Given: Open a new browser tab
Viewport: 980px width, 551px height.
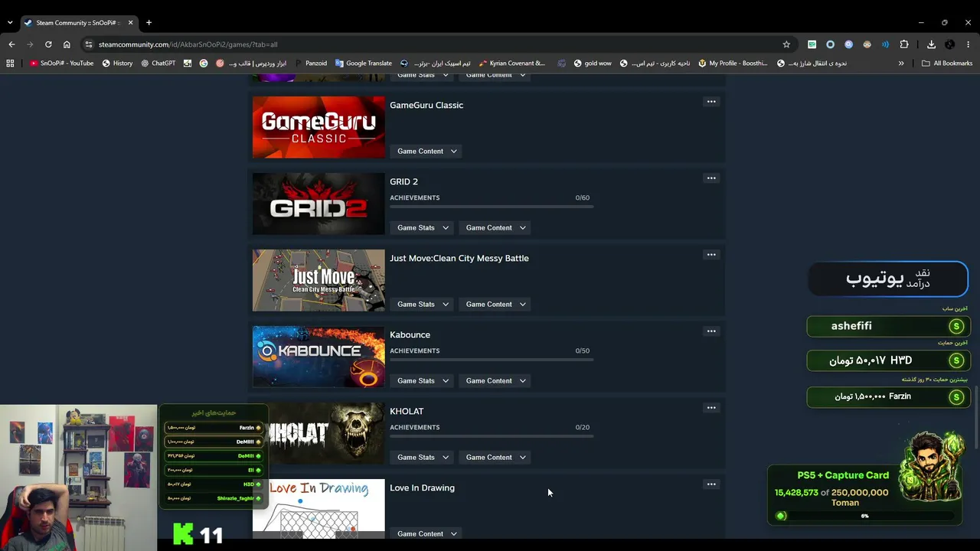Looking at the screenshot, I should coord(149,22).
